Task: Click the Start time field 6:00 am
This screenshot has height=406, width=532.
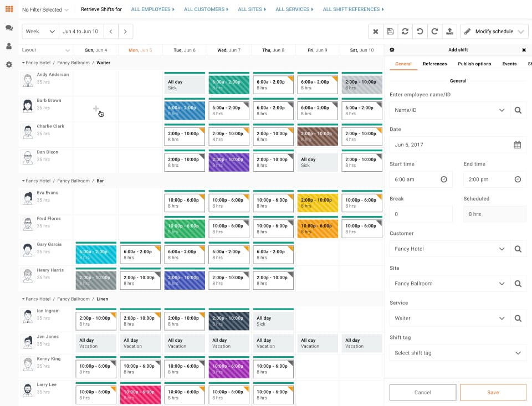Action: 421,179
